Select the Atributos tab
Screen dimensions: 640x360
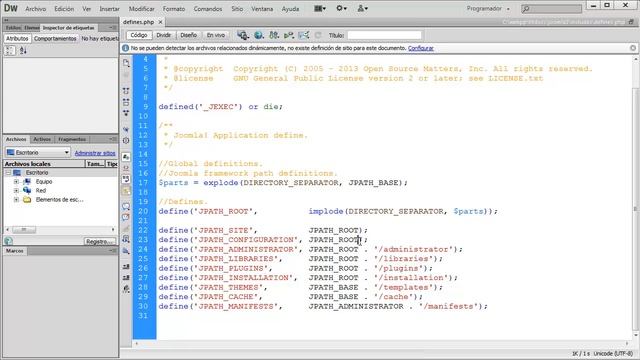(17, 38)
